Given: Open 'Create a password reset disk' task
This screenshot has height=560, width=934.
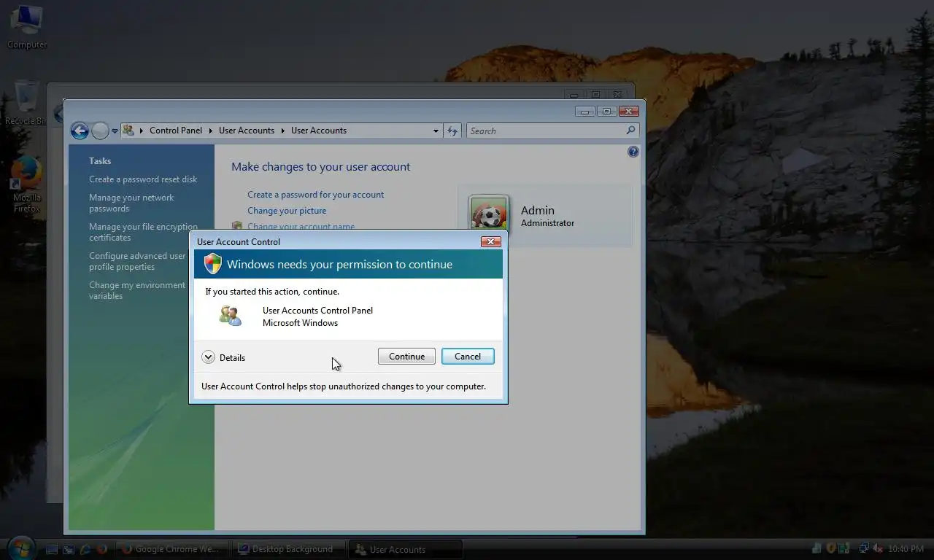Looking at the screenshot, I should (x=143, y=179).
